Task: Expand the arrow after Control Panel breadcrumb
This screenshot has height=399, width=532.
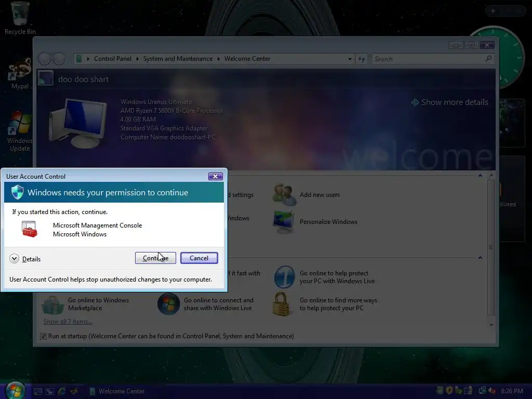Action: pos(137,59)
